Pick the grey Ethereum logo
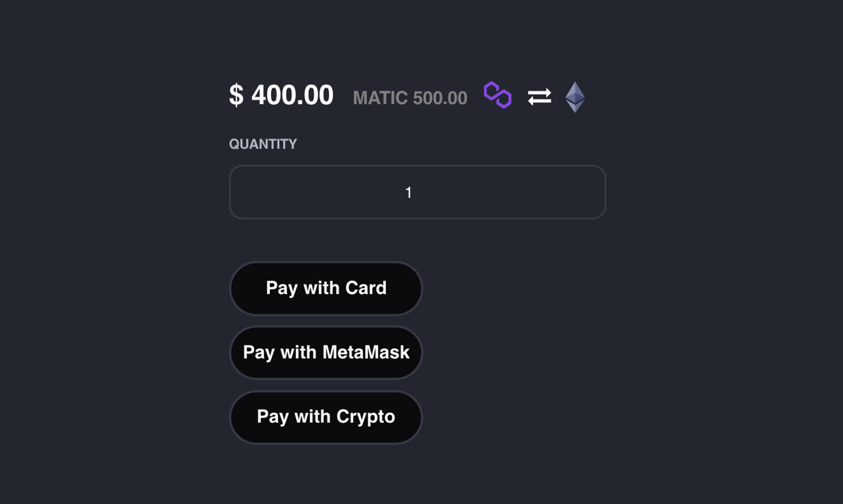 (575, 97)
